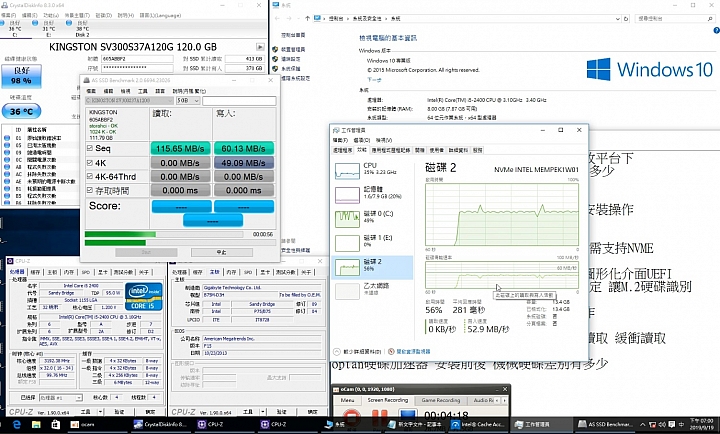Select 磁碟 1 (E:) in performance sidebar
720x434 pixels.
click(372, 243)
